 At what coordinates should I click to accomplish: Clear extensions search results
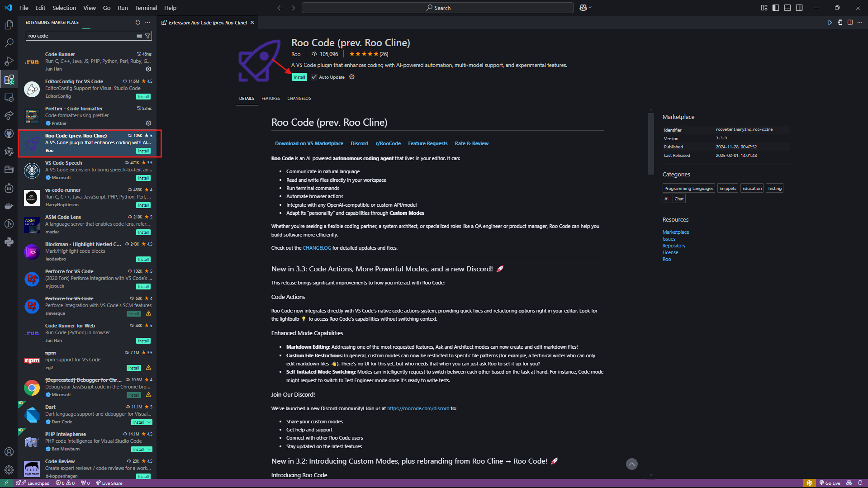[139, 36]
